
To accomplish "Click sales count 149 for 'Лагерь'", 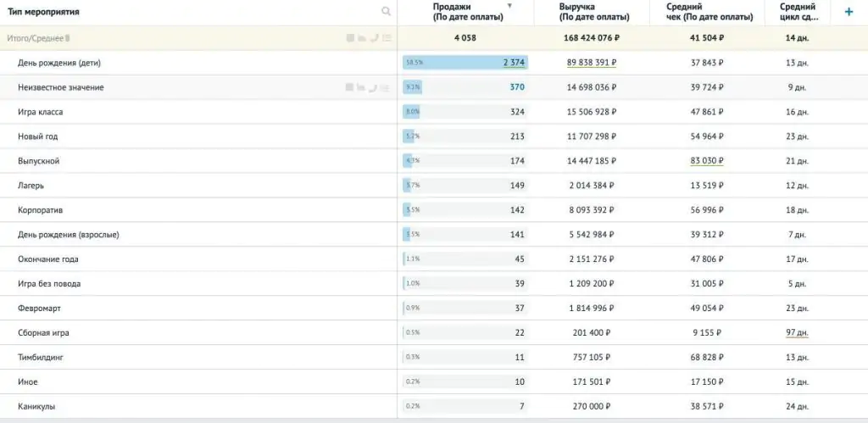I will 517,186.
